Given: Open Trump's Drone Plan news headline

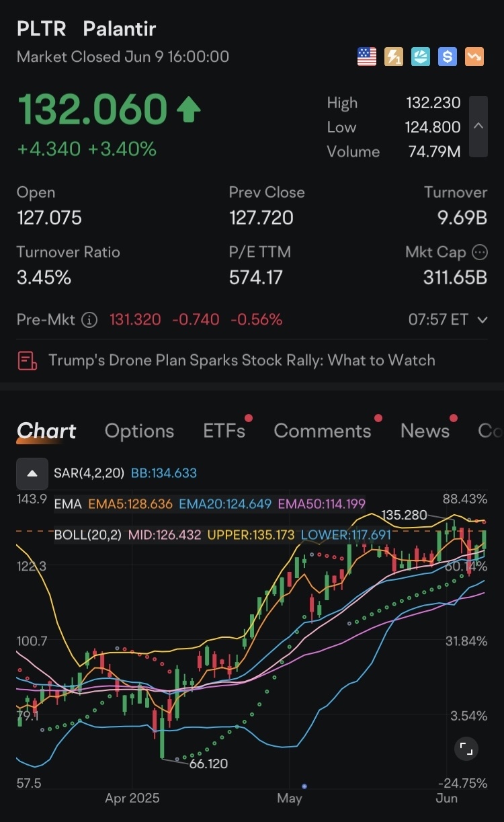Looking at the screenshot, I should 242,360.
